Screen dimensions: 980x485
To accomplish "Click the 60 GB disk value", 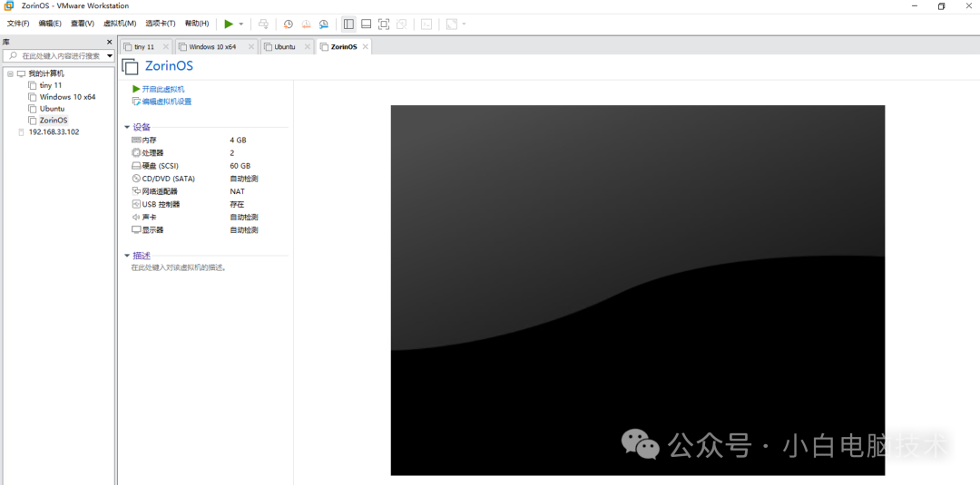I will point(240,166).
